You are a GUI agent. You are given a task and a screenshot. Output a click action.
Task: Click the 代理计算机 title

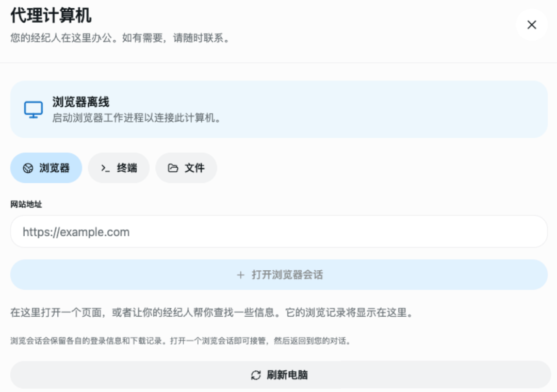[51, 15]
